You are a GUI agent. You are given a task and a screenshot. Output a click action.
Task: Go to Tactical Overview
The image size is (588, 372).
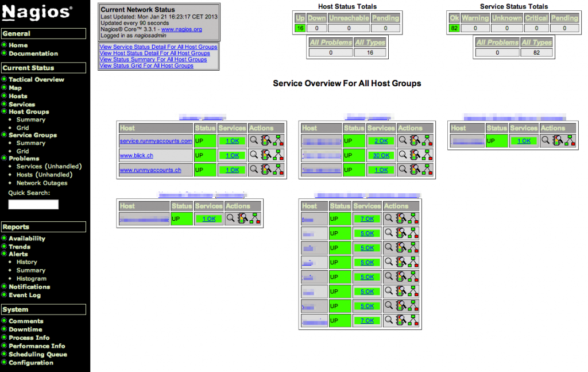click(x=36, y=79)
